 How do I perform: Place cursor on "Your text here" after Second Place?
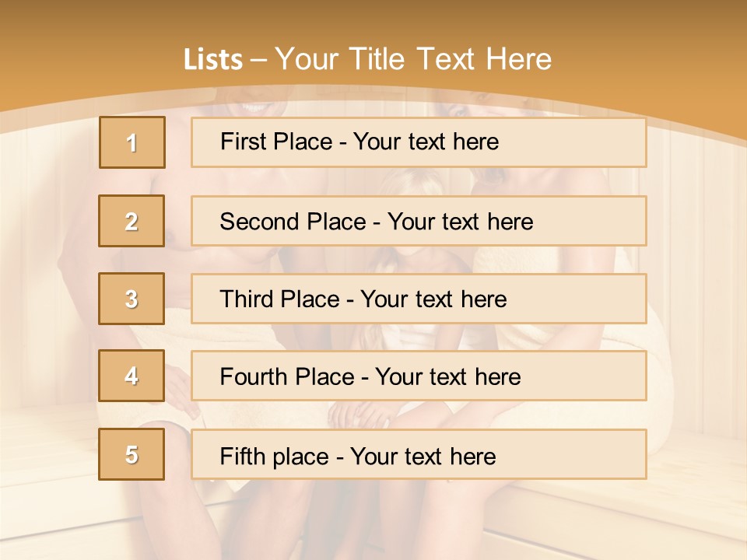point(460,222)
